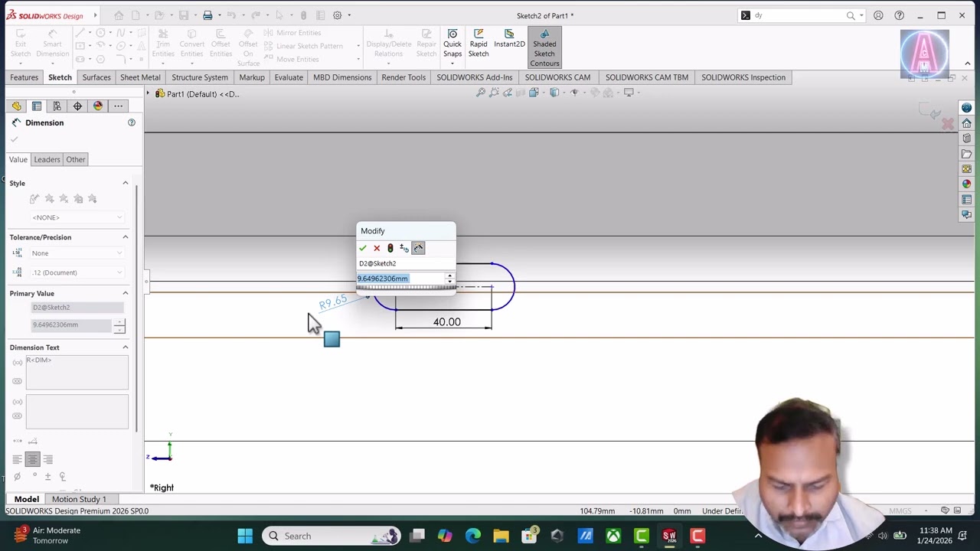The width and height of the screenshot is (980, 551).
Task: Select left justify for dimension text
Action: point(17,459)
